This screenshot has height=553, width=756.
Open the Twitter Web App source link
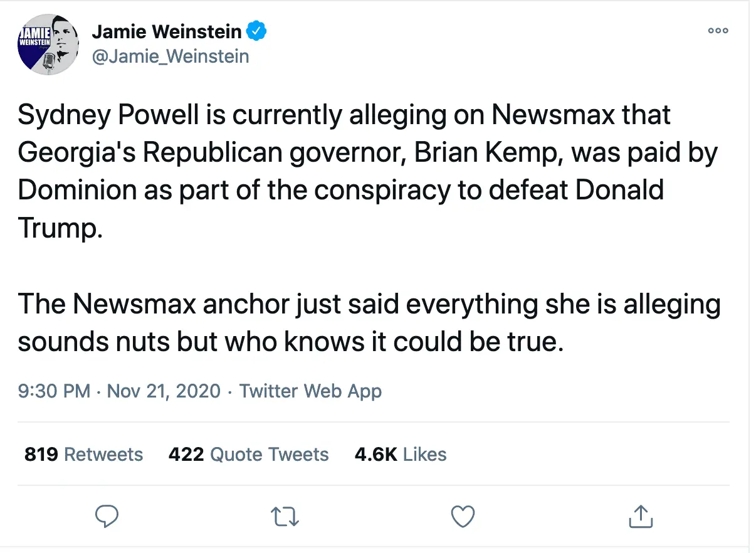click(x=310, y=391)
